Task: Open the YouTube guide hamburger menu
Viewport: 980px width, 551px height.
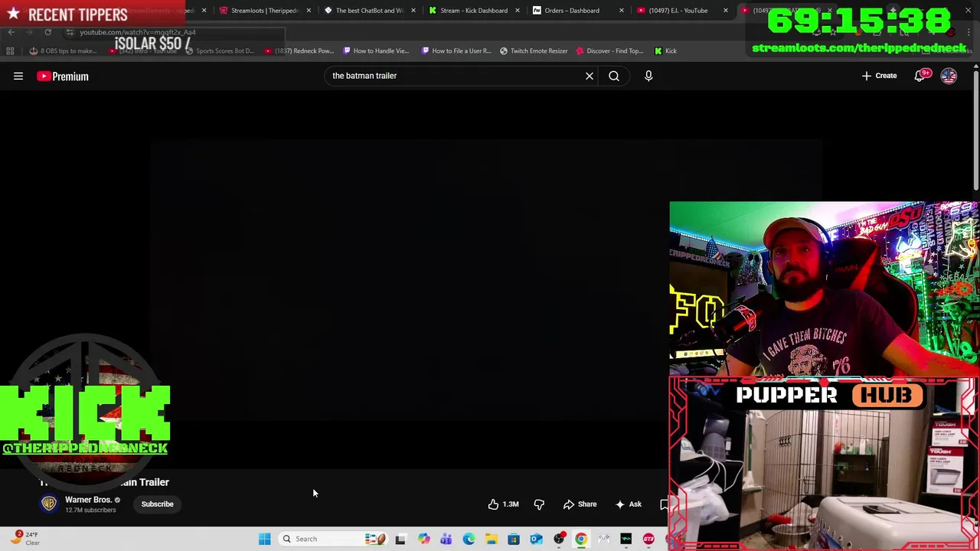Action: click(18, 76)
